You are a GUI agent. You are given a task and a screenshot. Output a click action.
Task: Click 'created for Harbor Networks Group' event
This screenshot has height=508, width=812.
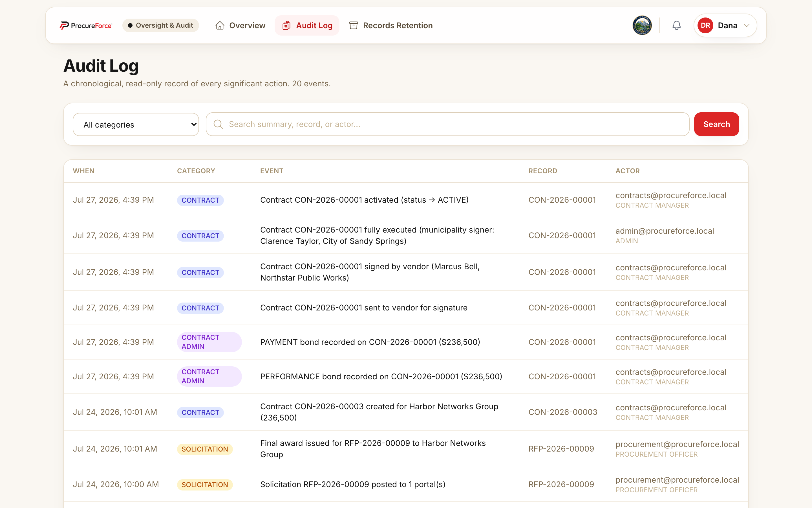(x=379, y=412)
